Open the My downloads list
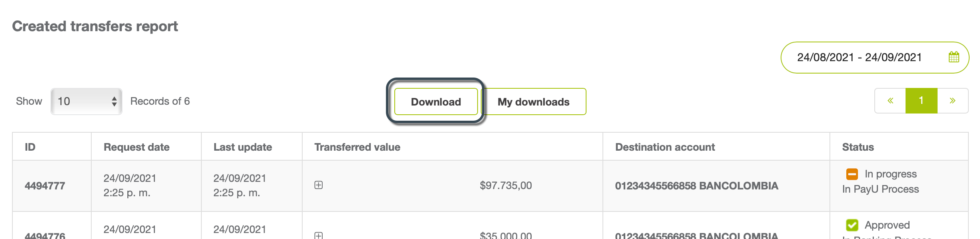The width and height of the screenshot is (980, 239). (534, 102)
